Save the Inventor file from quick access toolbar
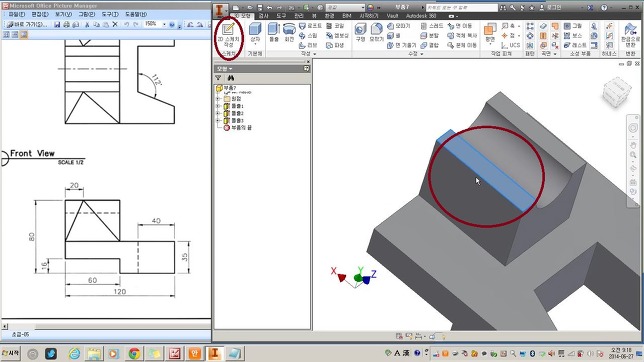 click(x=260, y=8)
